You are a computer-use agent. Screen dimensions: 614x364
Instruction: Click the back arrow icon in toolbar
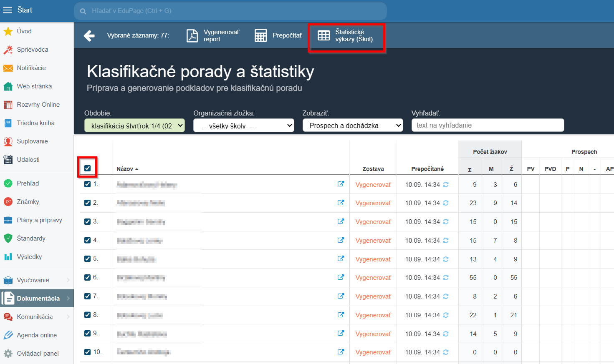[x=89, y=36]
